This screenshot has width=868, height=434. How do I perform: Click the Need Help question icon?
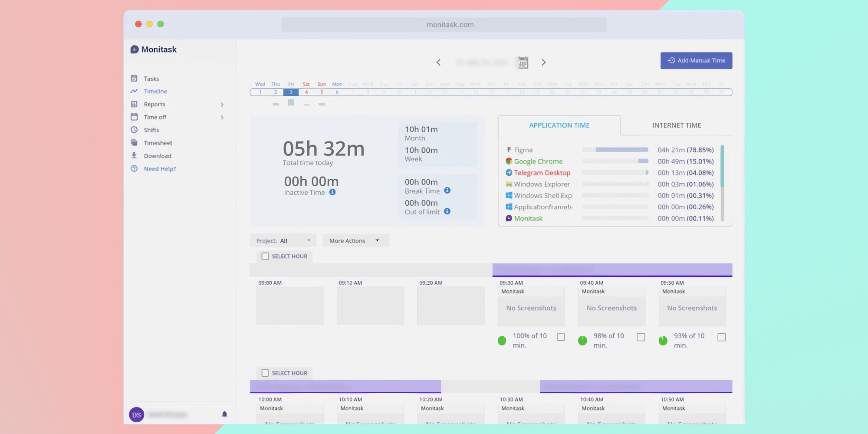134,168
